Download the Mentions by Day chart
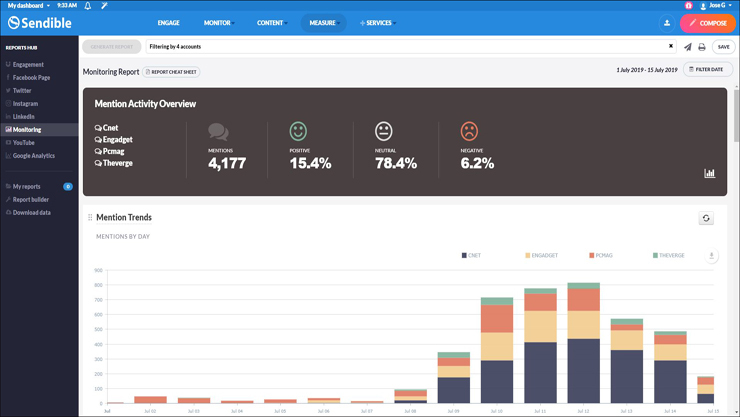740x417 pixels. coord(711,256)
